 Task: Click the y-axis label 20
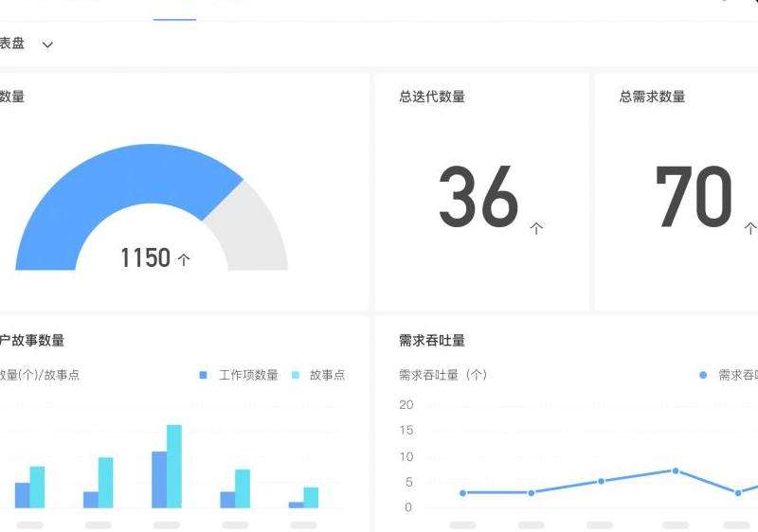[406, 404]
